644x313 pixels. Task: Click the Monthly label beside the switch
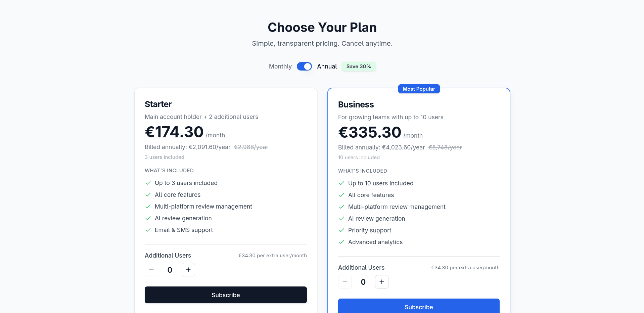(280, 66)
